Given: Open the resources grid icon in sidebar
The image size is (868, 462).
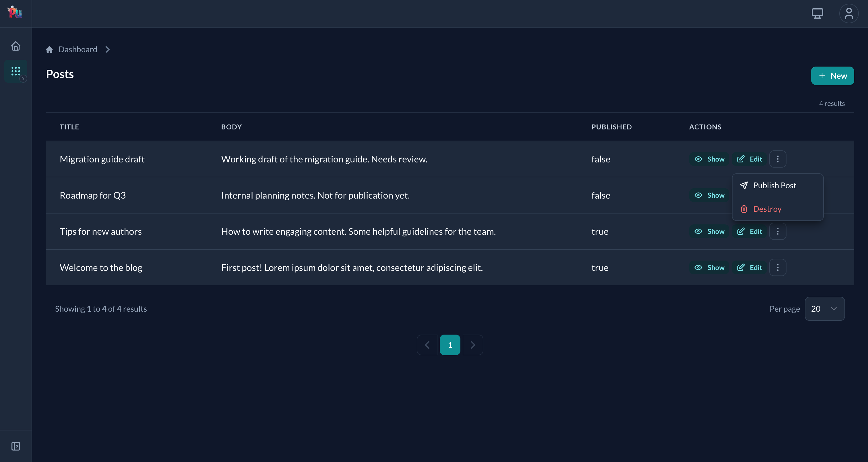Looking at the screenshot, I should point(16,71).
